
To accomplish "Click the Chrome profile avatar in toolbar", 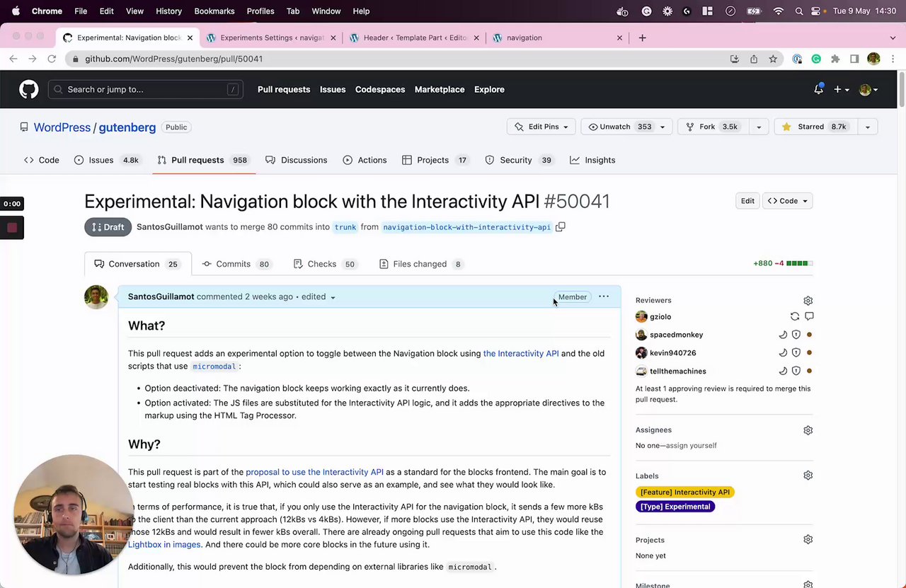I will pyautogui.click(x=873, y=59).
